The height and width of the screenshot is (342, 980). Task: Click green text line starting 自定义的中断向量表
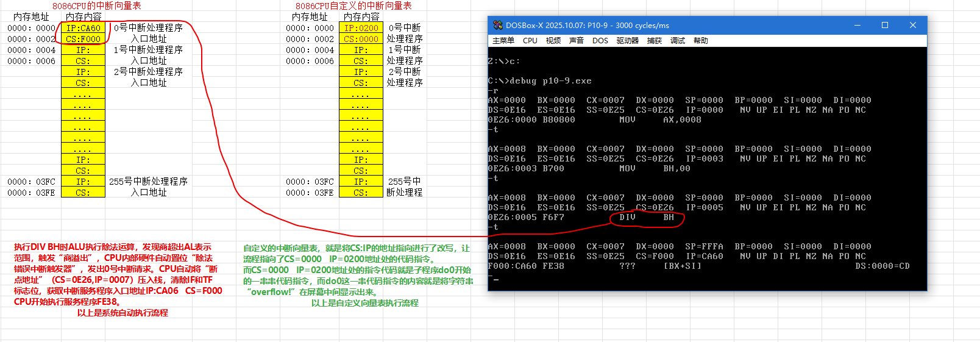357,248
